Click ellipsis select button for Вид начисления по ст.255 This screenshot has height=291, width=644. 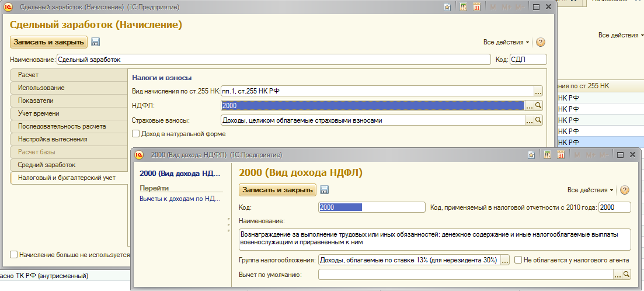pos(538,91)
